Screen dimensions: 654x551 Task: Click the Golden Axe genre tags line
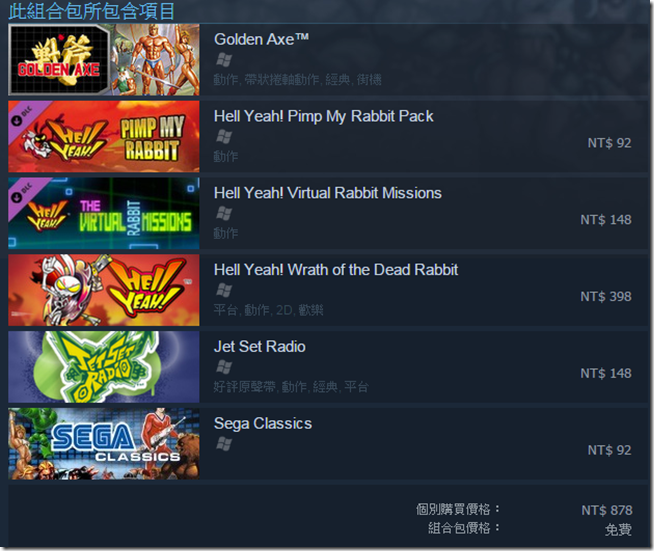click(297, 79)
